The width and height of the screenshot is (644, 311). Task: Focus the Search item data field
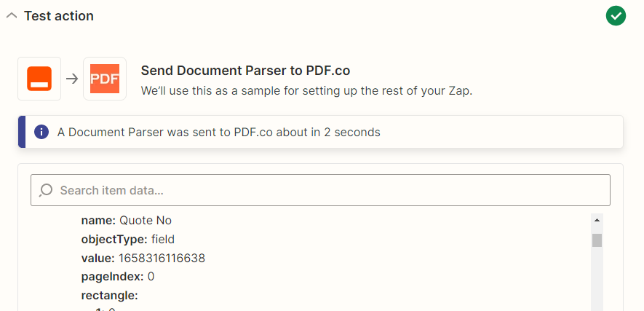[320, 190]
